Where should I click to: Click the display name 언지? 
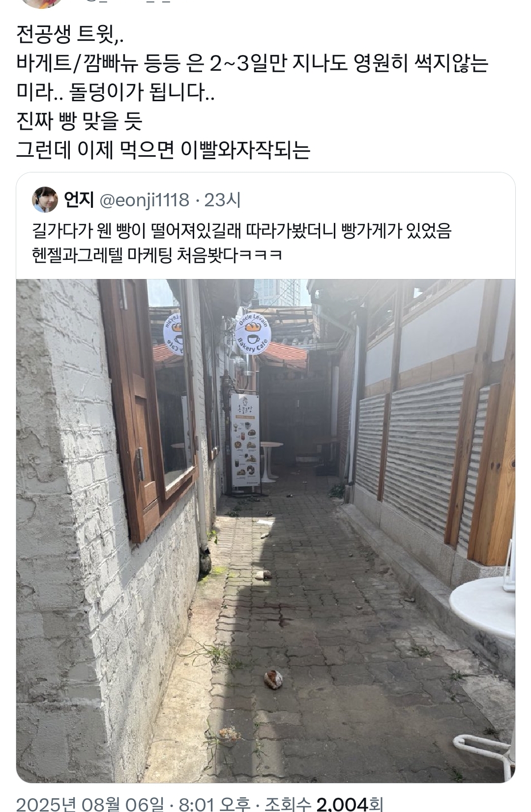point(79,200)
